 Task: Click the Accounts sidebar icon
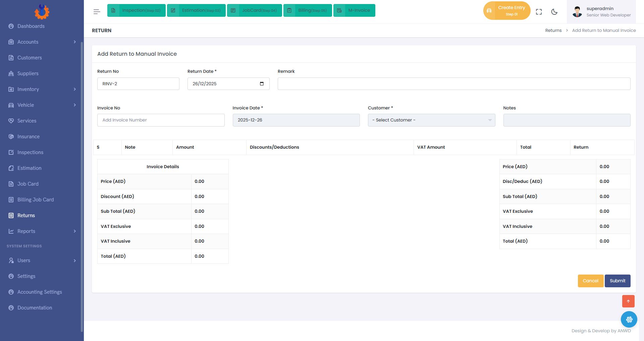pos(11,42)
